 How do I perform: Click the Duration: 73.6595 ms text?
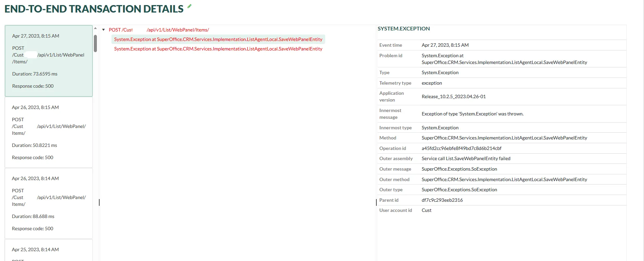pyautogui.click(x=35, y=74)
